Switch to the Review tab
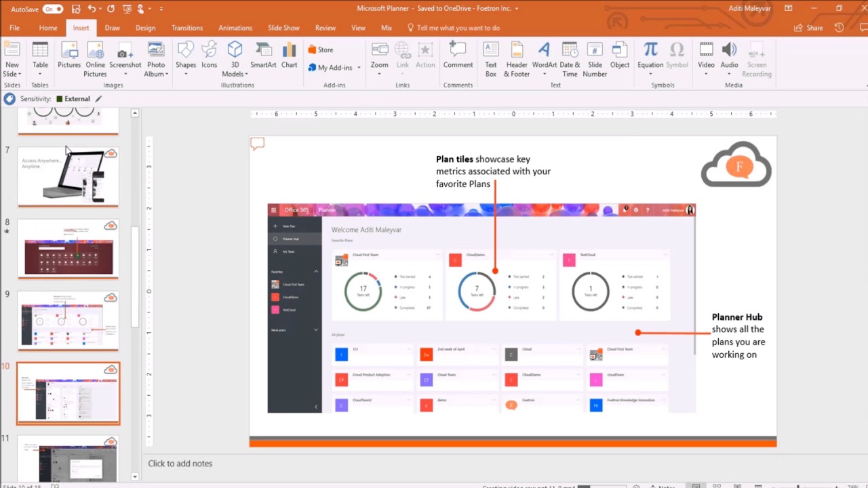The width and height of the screenshot is (868, 488). tap(325, 28)
